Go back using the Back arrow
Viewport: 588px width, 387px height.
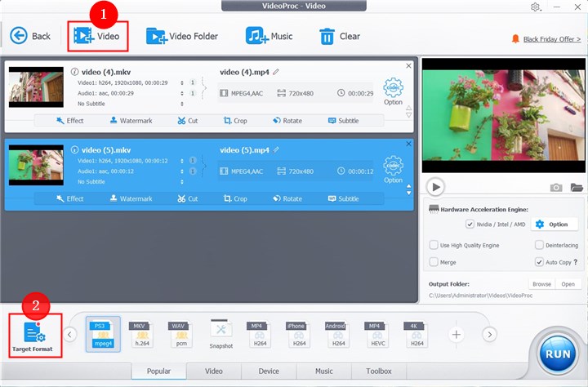point(30,37)
